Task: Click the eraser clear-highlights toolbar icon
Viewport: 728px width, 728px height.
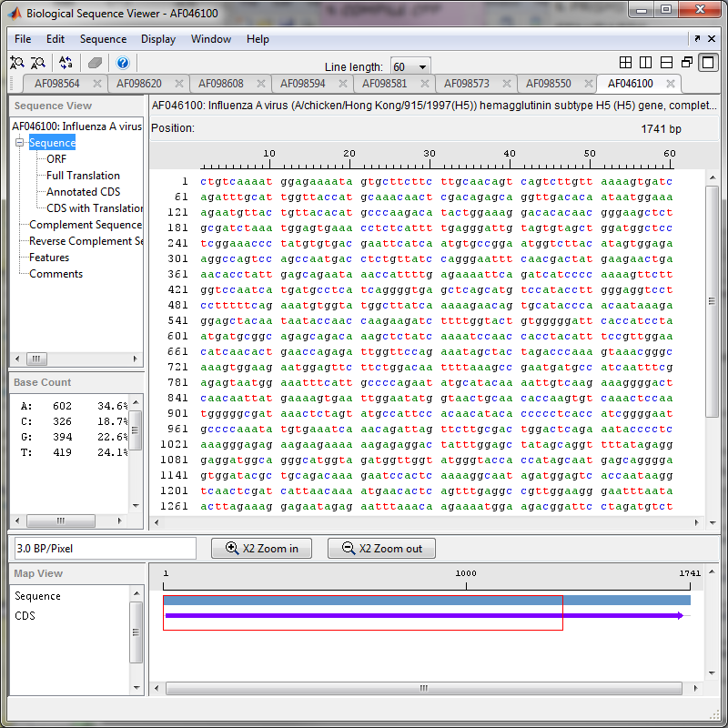Action: [x=95, y=63]
